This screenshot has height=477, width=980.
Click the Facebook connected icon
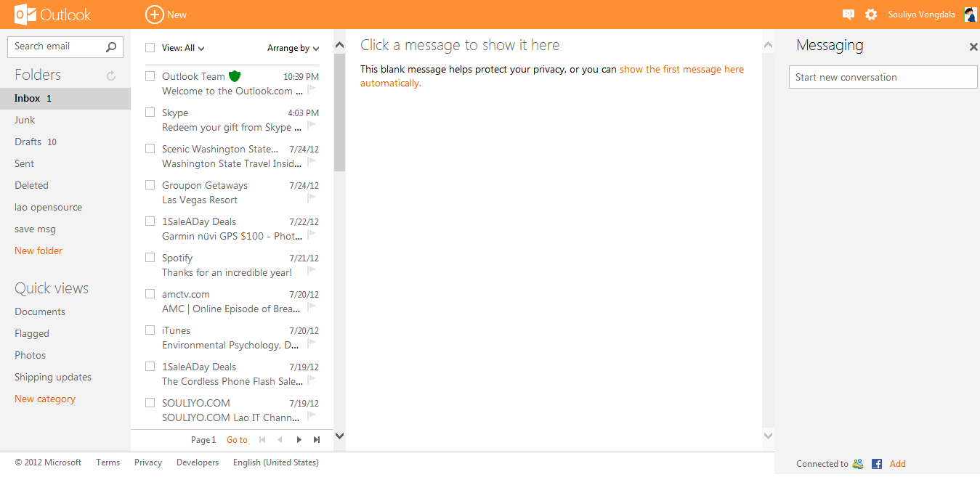point(877,464)
